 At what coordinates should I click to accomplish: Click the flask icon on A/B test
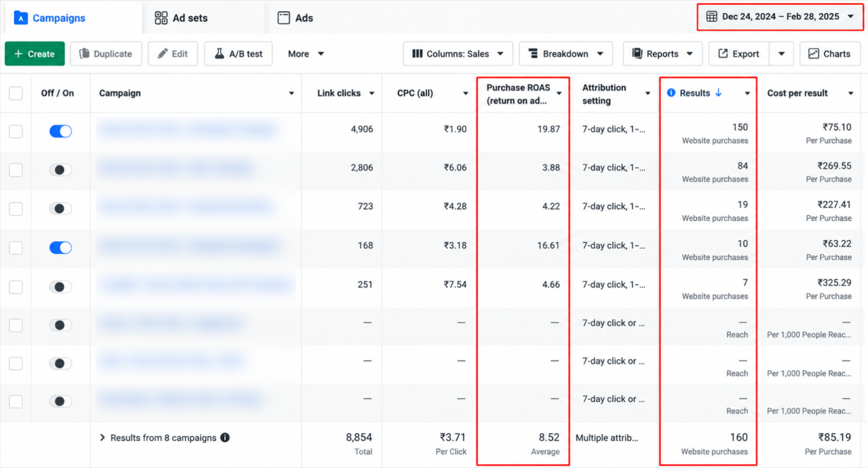pos(219,53)
